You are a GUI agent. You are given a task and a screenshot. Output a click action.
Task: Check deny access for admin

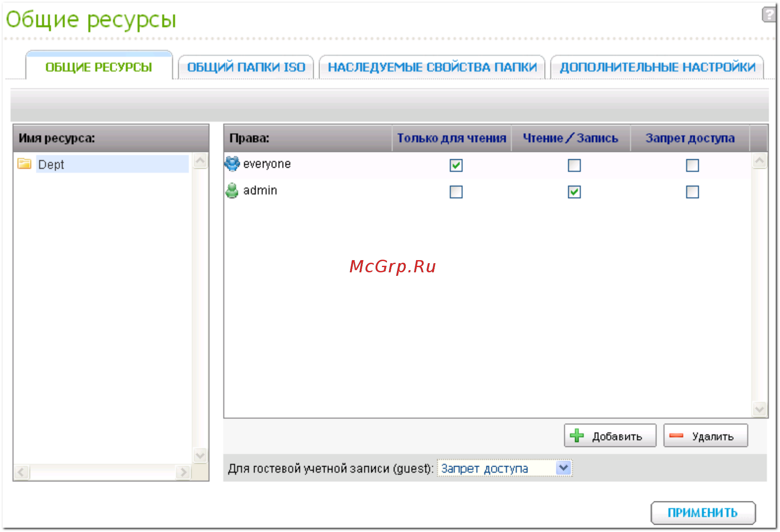coord(692,192)
